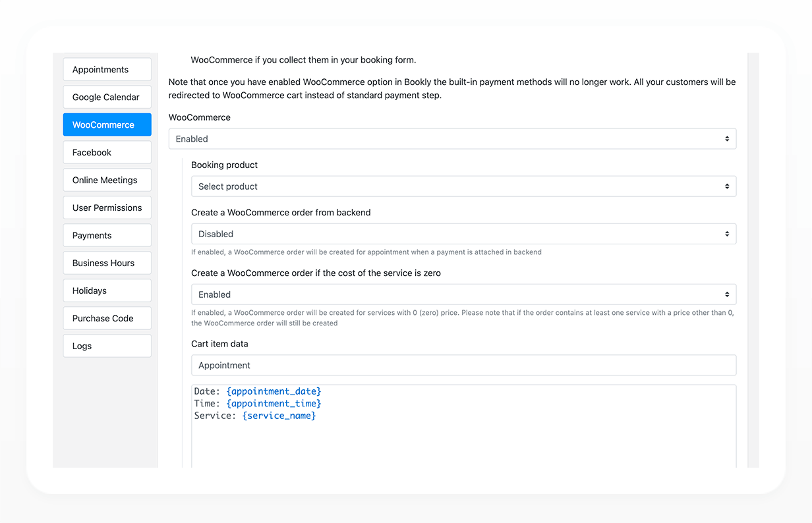Click the {service_name} placeholder code
The image size is (812, 523).
(x=279, y=416)
